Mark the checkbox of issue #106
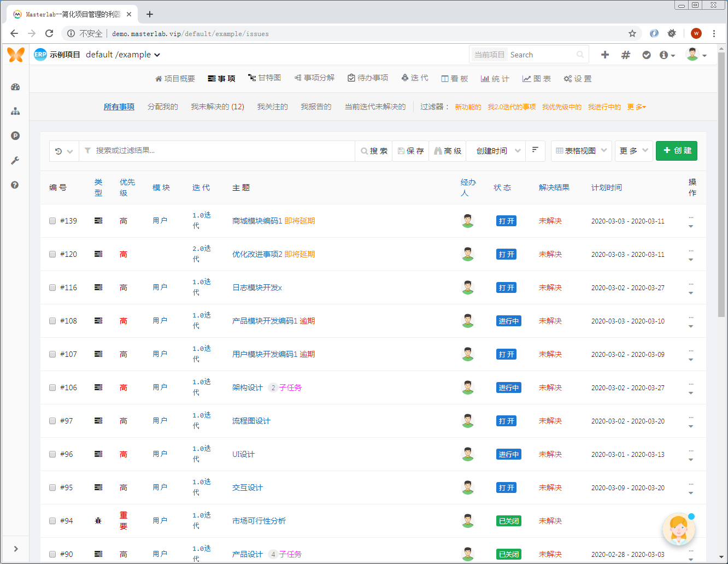Viewport: 728px width, 564px height. pyautogui.click(x=52, y=387)
